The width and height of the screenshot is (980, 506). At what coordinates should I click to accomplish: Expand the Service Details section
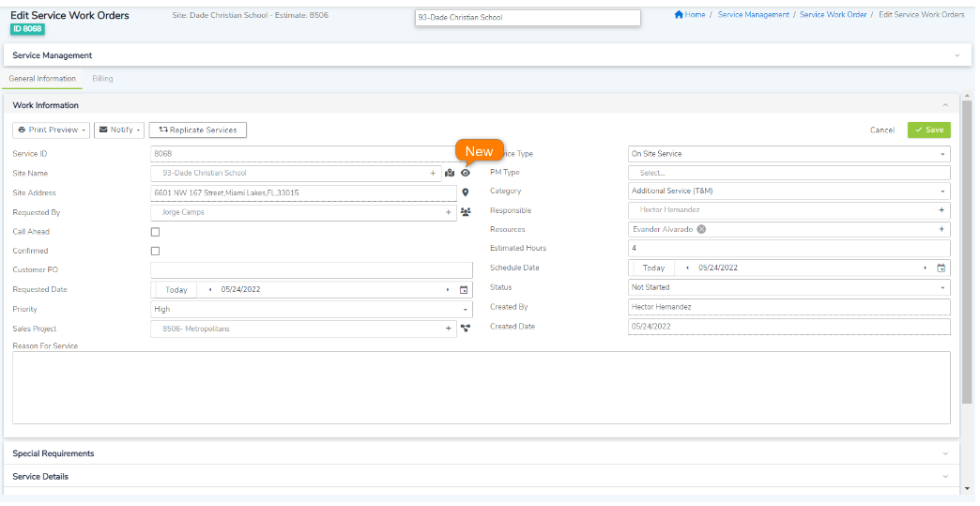tap(945, 477)
